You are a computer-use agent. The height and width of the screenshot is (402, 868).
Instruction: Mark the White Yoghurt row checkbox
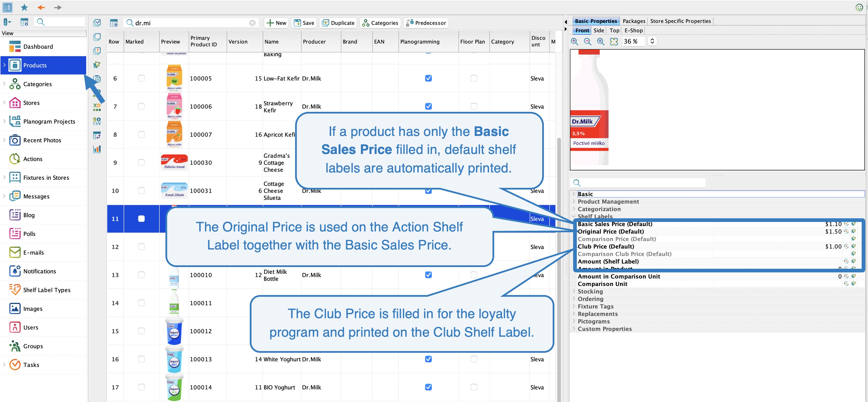pos(142,359)
